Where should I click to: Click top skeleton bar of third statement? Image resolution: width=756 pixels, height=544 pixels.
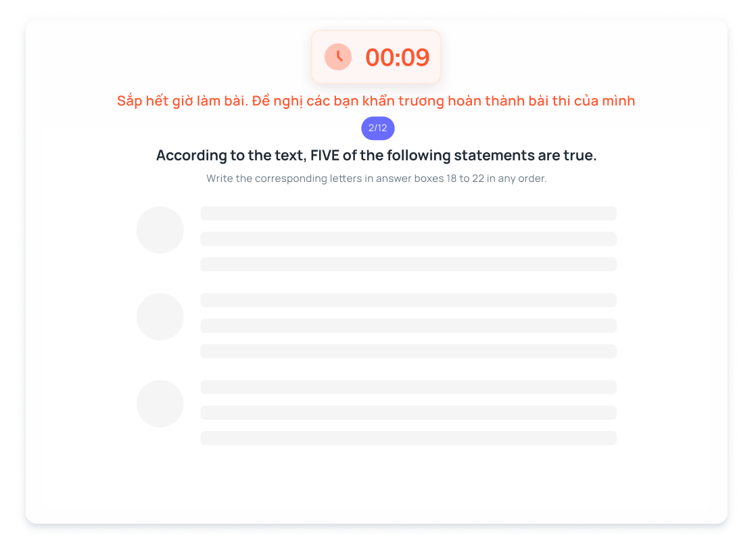(408, 386)
